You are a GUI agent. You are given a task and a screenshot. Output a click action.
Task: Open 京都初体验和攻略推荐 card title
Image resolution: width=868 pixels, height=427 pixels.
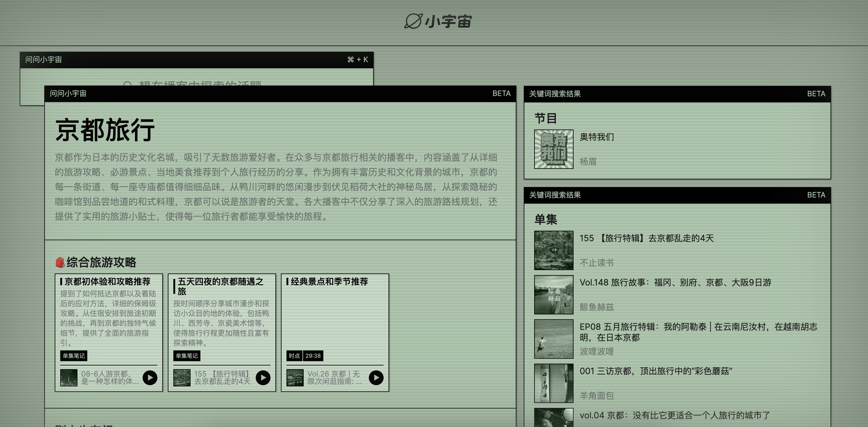click(107, 281)
